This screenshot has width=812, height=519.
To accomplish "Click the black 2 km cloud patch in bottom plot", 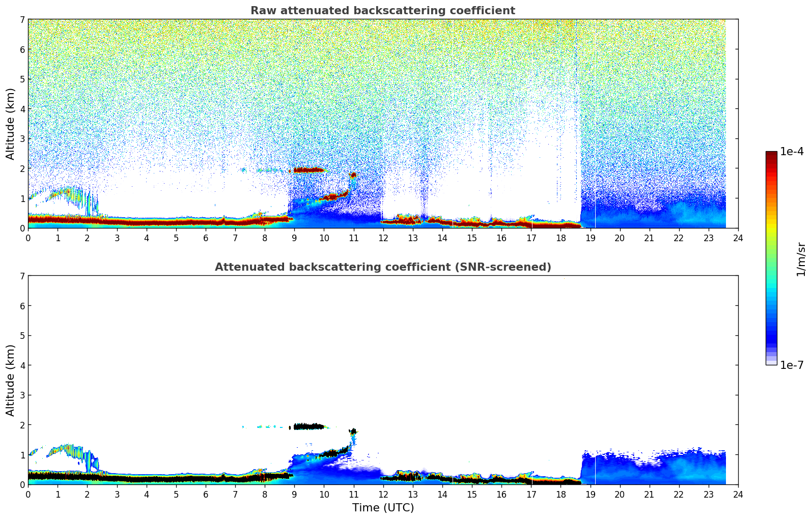I will [309, 426].
